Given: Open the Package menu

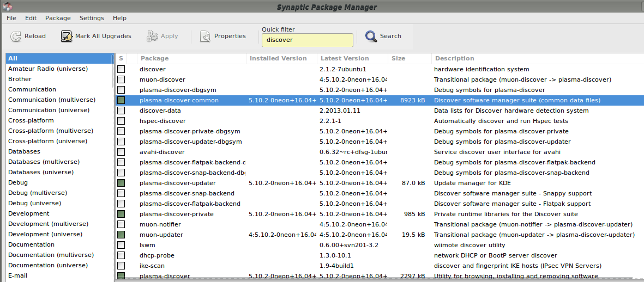Looking at the screenshot, I should 58,18.
